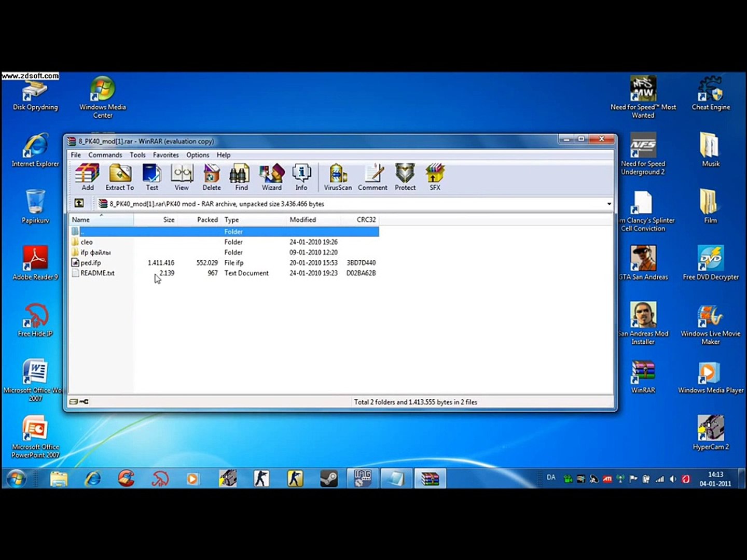The image size is (747, 560).
Task: Click the Steam icon in taskbar
Action: [x=329, y=478]
